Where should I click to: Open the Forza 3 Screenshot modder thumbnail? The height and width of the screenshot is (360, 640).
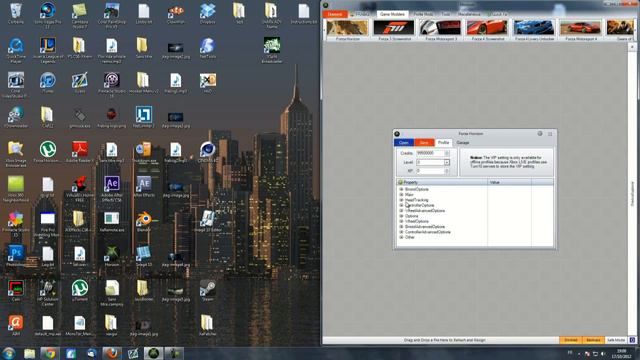pos(394,30)
